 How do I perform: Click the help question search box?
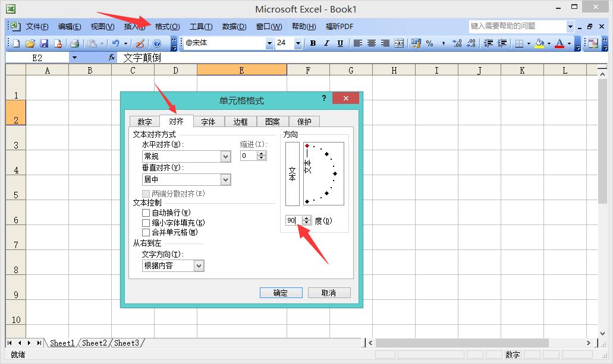517,26
